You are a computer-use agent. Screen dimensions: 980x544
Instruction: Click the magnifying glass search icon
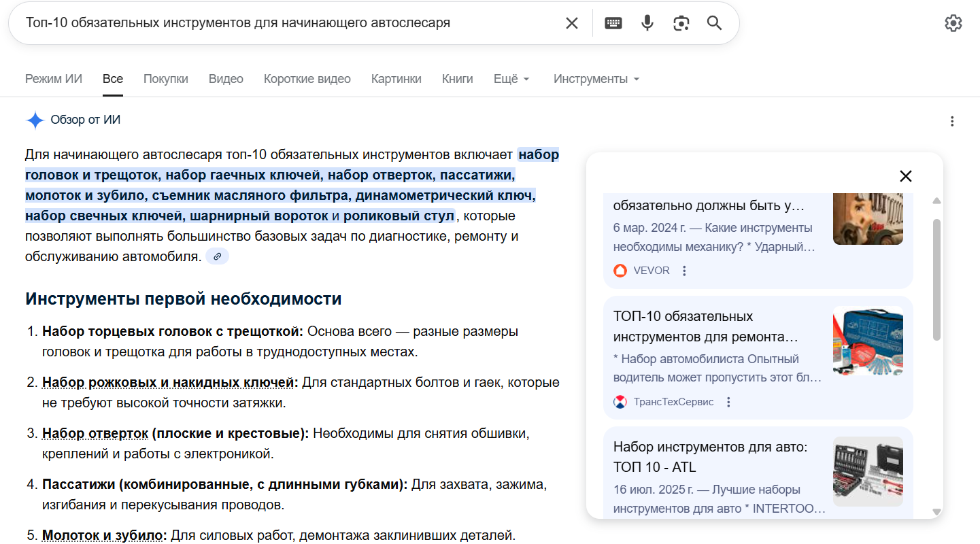(714, 23)
